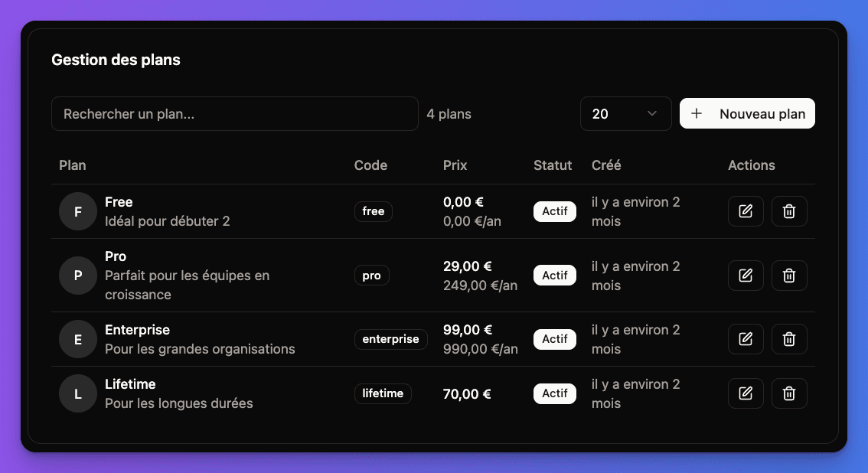The width and height of the screenshot is (868, 473).
Task: Click the Rechercher un plan search field
Action: (234, 113)
